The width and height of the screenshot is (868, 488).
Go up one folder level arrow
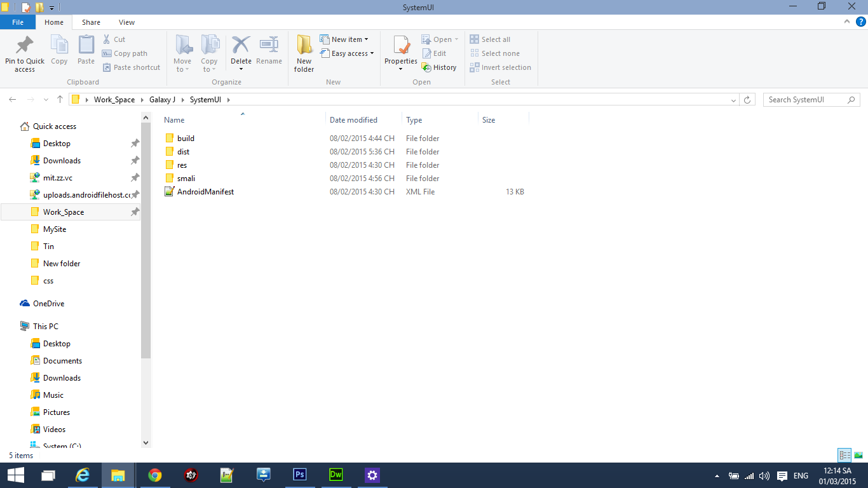pos(60,99)
